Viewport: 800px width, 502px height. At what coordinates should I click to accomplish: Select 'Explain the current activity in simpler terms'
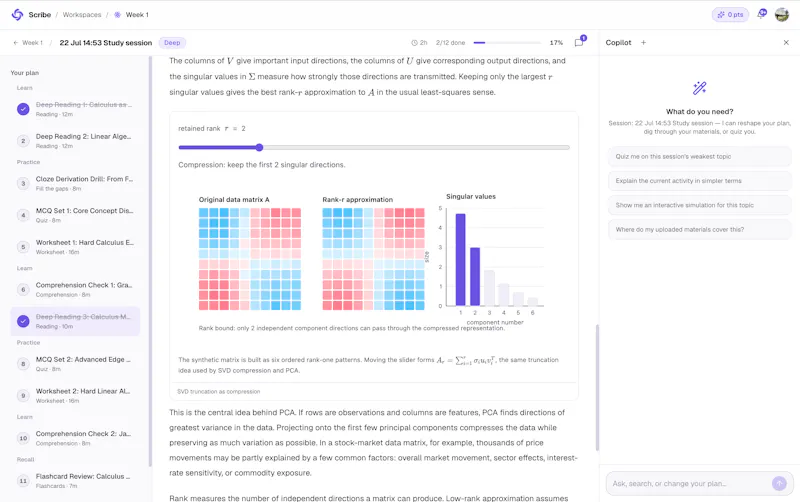699,181
